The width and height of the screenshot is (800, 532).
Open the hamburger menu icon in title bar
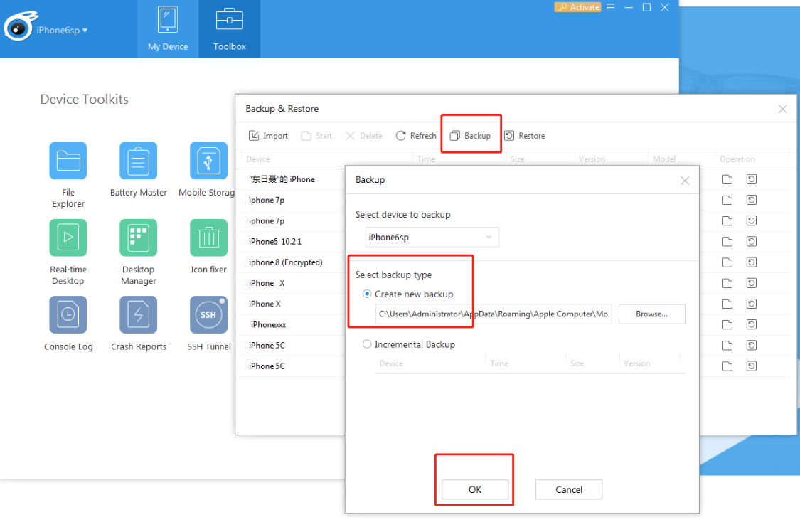pyautogui.click(x=610, y=8)
